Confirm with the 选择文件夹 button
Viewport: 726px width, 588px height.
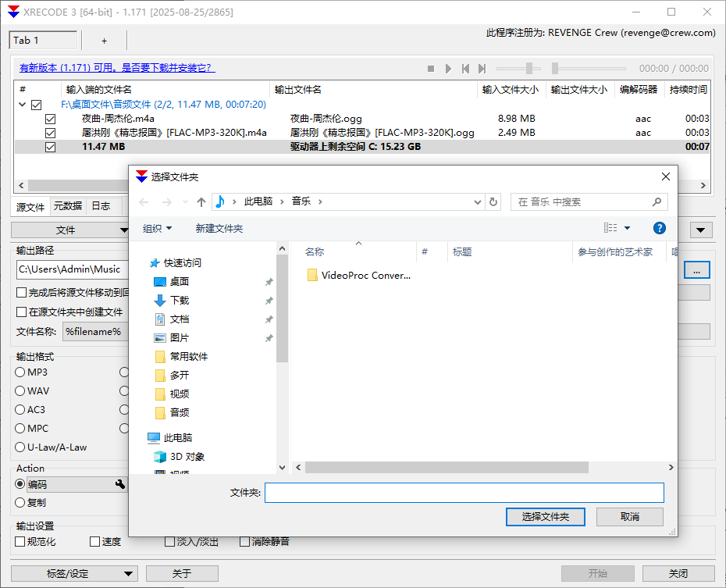pyautogui.click(x=545, y=517)
